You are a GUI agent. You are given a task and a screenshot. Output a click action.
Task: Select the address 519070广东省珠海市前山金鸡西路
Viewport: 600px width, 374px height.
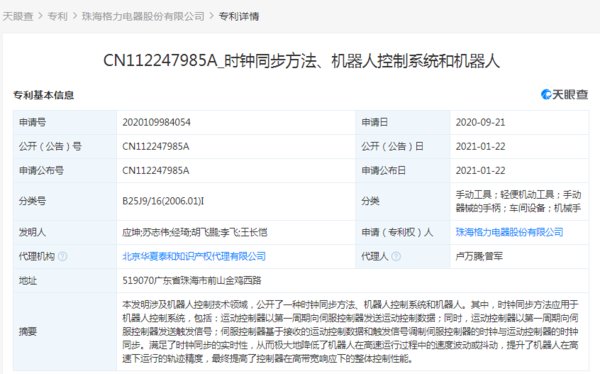coord(192,280)
